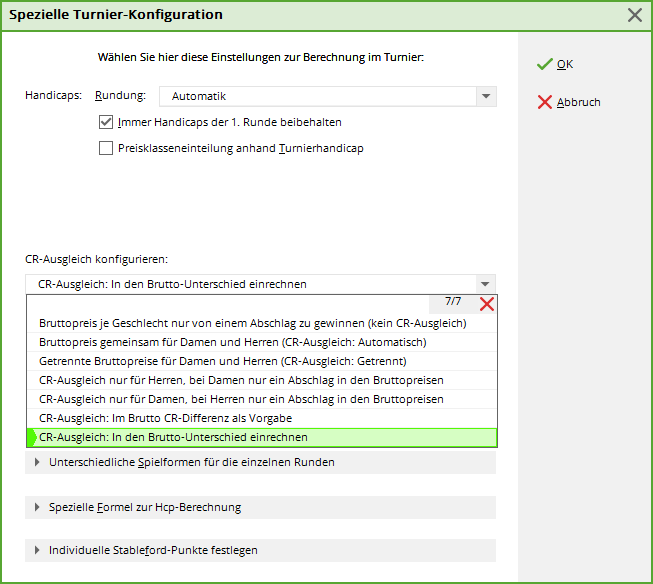Expand 'Individuelle Stableford-Punkte festlegen' section
Viewport: 653px width, 584px height.
click(x=39, y=550)
